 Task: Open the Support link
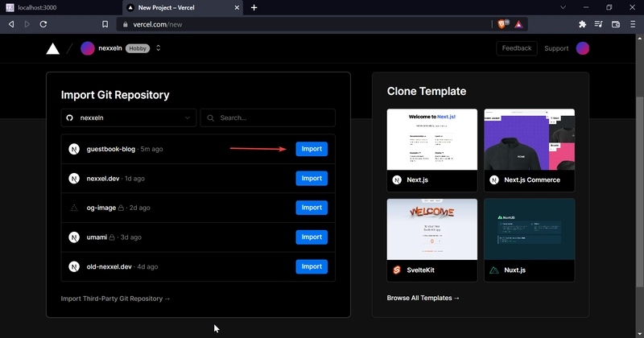556,48
